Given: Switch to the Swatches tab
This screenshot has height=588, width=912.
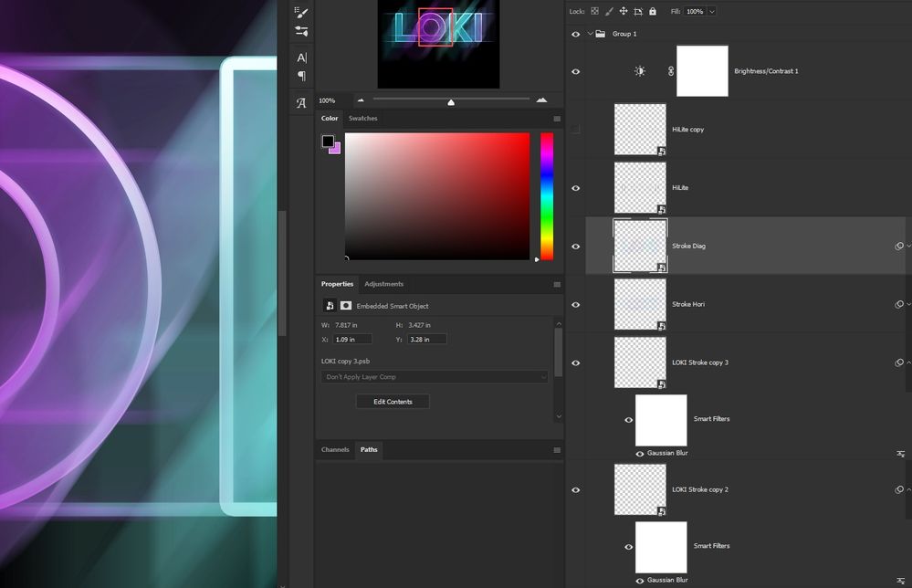Looking at the screenshot, I should pos(363,118).
